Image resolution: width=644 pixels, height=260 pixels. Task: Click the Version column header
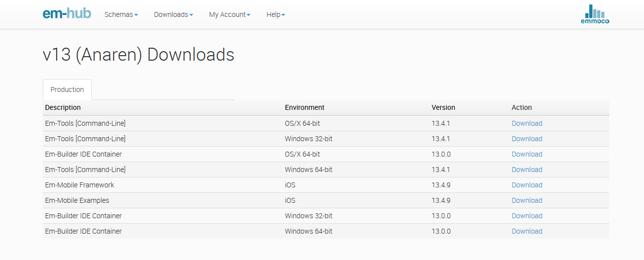(x=443, y=107)
